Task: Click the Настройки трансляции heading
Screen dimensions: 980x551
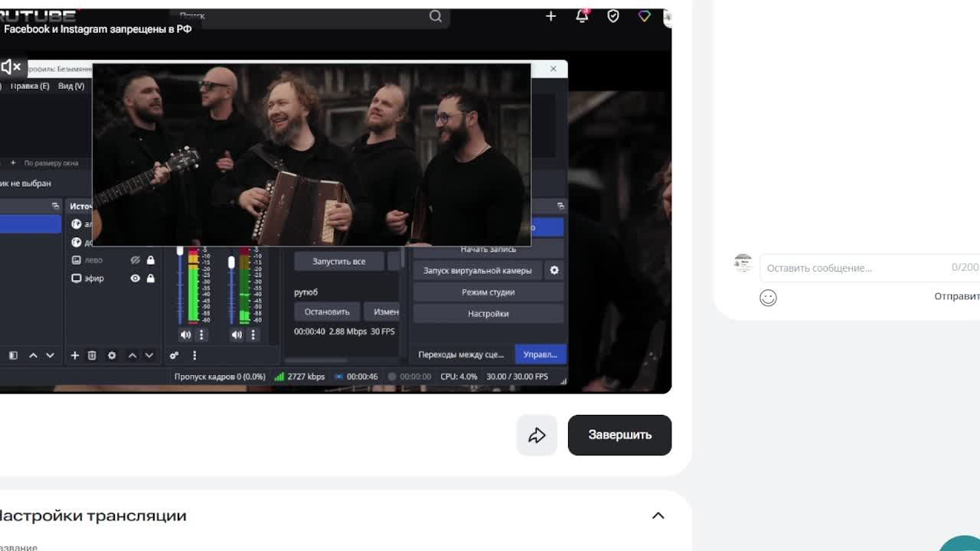Action: pos(93,516)
